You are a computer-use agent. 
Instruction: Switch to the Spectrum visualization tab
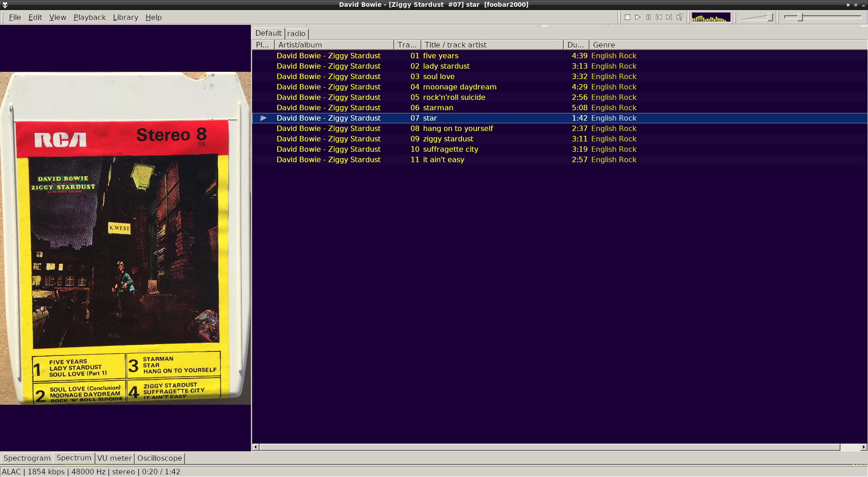[74, 458]
